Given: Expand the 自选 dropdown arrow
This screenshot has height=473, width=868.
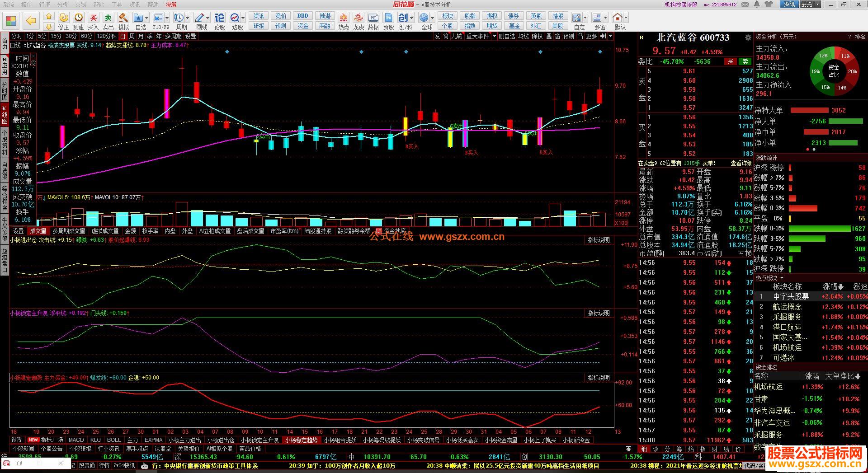Looking at the screenshot, I should pos(148,18).
